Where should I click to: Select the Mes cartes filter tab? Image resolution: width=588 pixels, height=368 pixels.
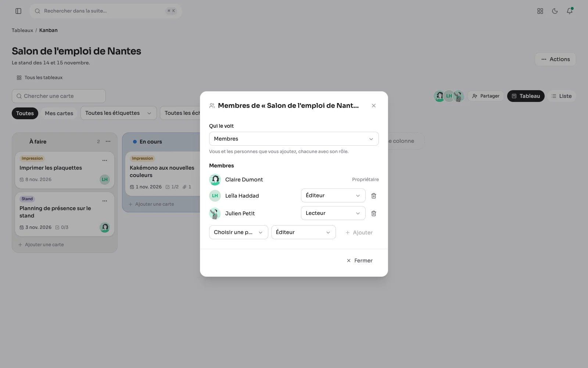tap(59, 113)
